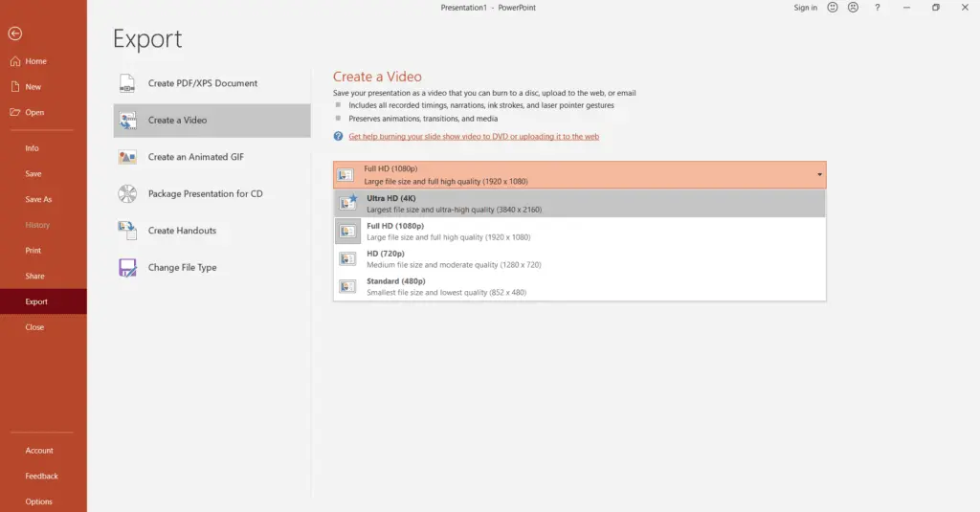Click 'Medium file size and moderate quality' description
Image resolution: width=980 pixels, height=512 pixels.
pyautogui.click(x=454, y=264)
